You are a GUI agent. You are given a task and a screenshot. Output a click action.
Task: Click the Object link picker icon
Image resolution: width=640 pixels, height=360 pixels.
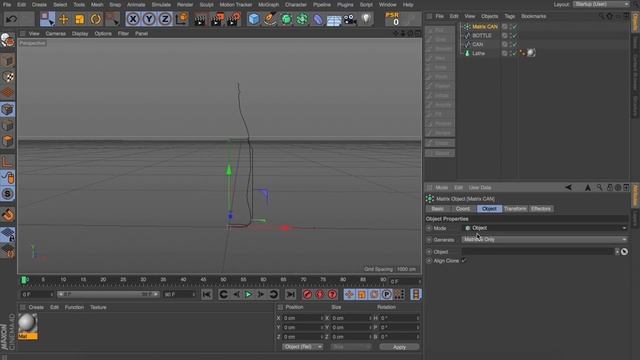[624, 252]
